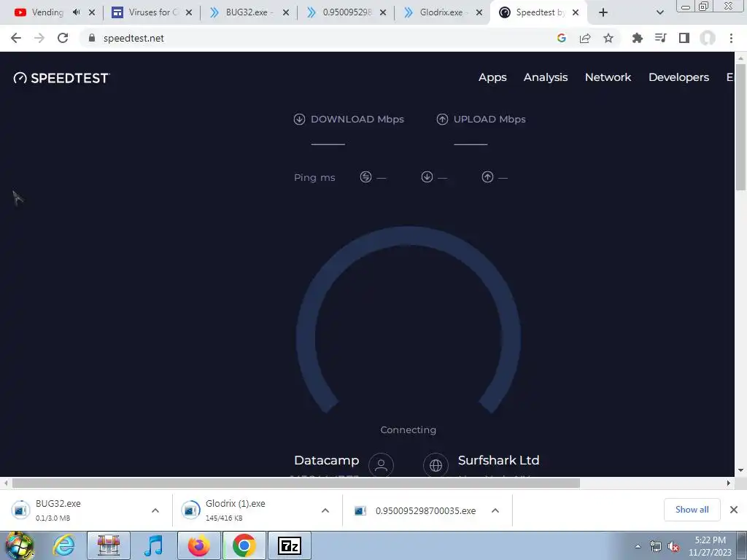Reload the speedtest.net page

[x=63, y=38]
